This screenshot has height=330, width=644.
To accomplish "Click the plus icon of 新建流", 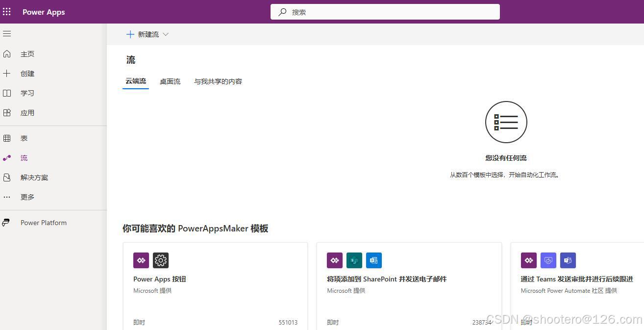I will point(130,34).
